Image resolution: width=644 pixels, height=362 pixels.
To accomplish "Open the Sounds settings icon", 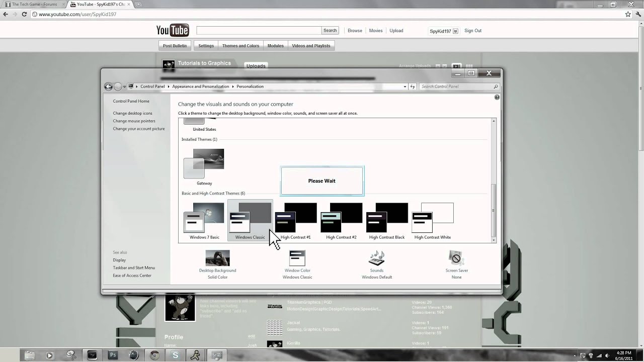I will tap(377, 258).
